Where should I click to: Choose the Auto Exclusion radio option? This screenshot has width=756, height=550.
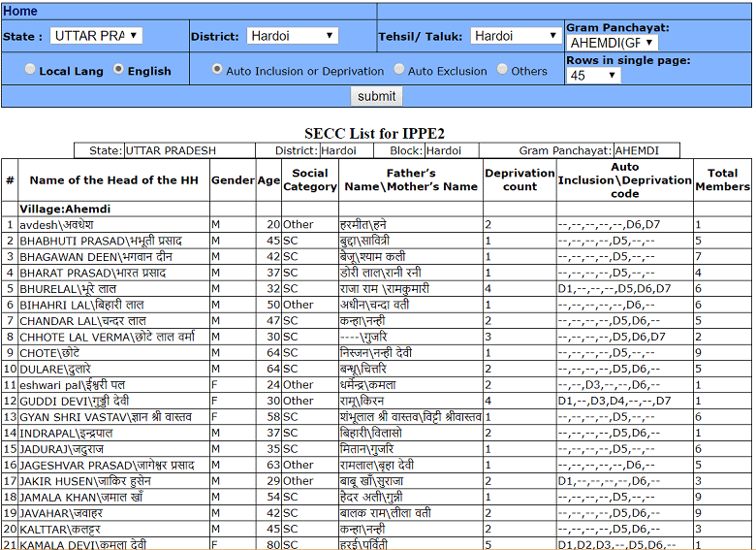398,70
